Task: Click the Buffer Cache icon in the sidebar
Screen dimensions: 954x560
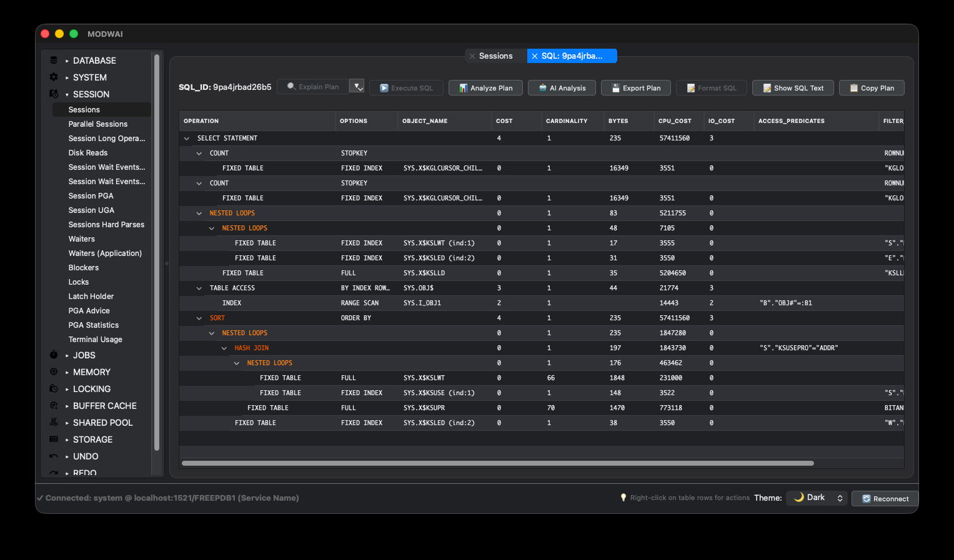Action: [x=52, y=405]
